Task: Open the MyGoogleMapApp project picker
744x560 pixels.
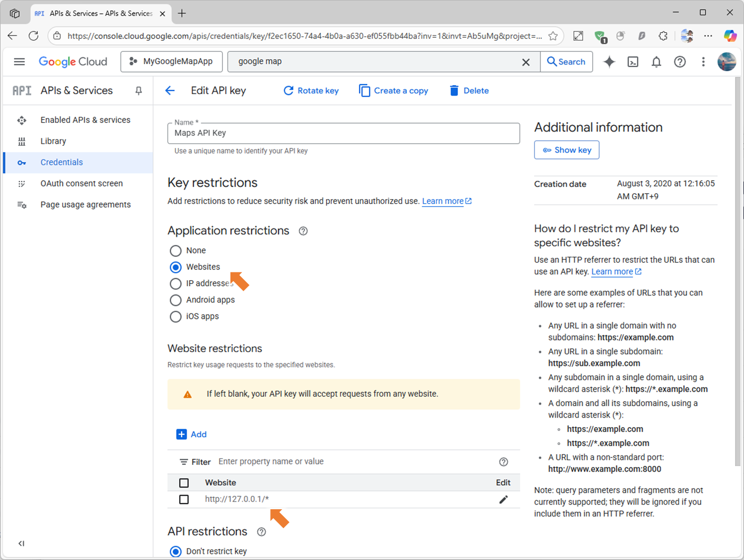Action: [171, 61]
